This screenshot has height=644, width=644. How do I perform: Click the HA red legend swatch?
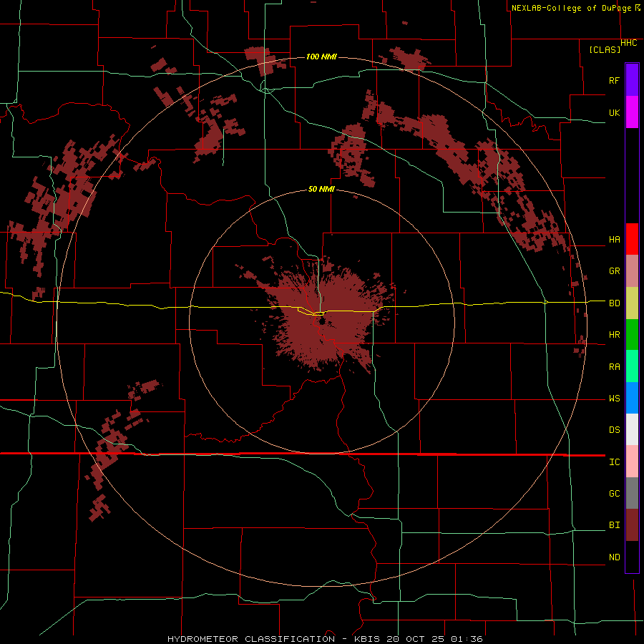[x=632, y=239]
